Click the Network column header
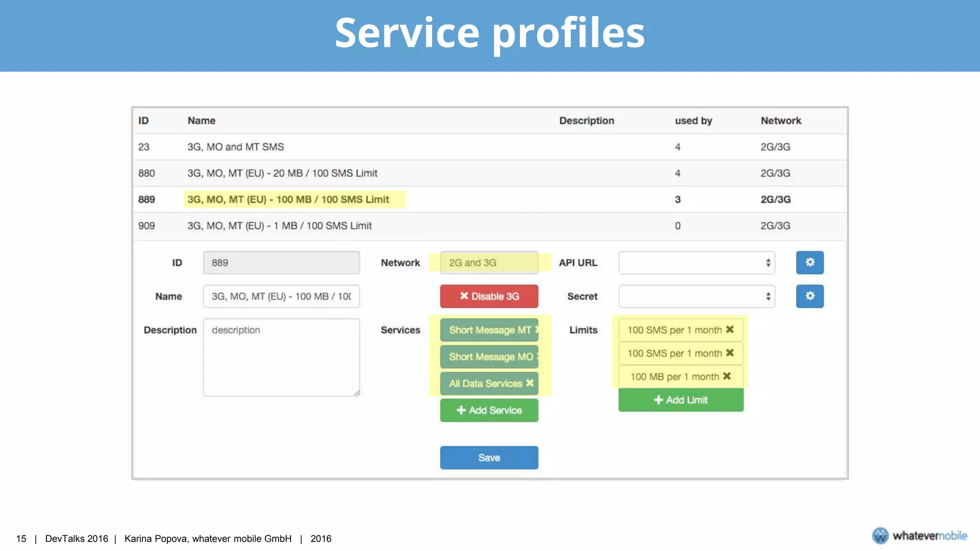The height and width of the screenshot is (551, 980). (781, 121)
